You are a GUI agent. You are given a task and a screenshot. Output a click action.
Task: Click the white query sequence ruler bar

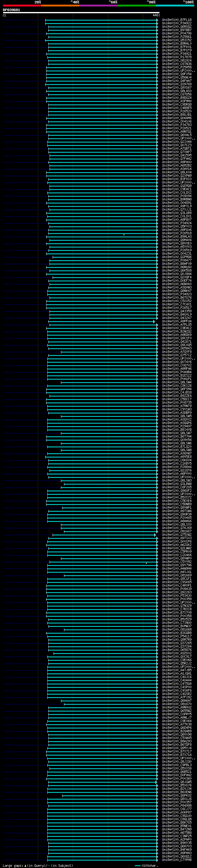pyautogui.click(x=81, y=12)
